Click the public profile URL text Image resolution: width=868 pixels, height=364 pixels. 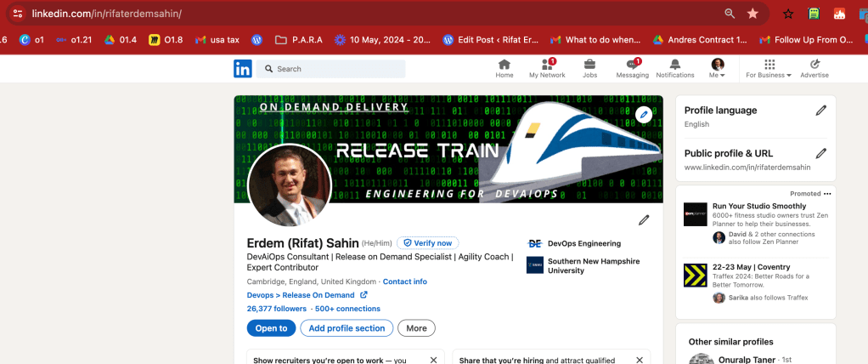point(747,167)
